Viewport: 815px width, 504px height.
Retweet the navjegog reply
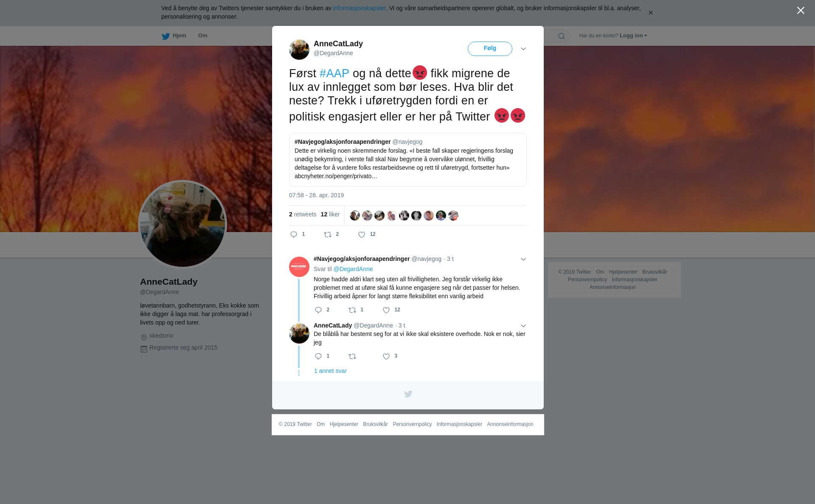pos(352,310)
